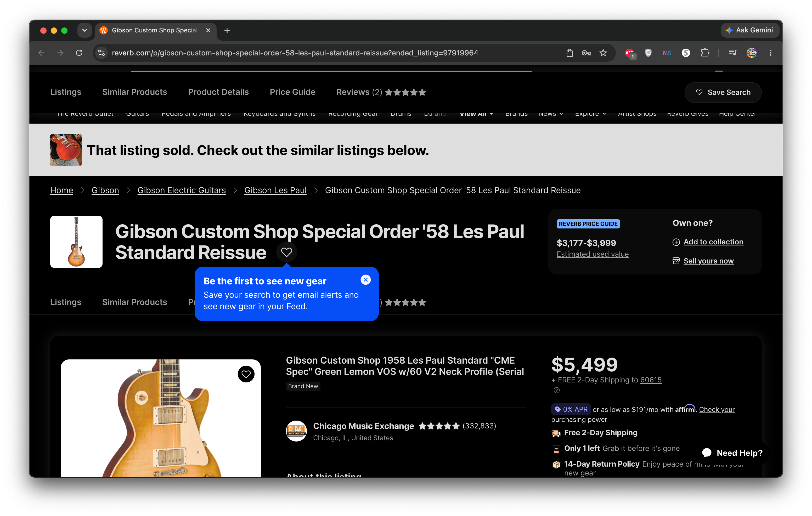812x516 pixels.
Task: Click the shopping bag icon in address bar
Action: tap(569, 53)
